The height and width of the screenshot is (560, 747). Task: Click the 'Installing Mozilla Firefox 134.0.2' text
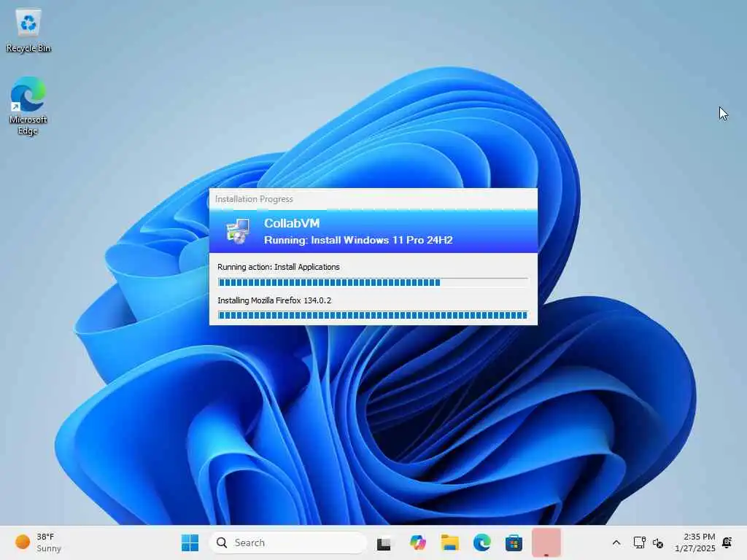click(x=274, y=300)
